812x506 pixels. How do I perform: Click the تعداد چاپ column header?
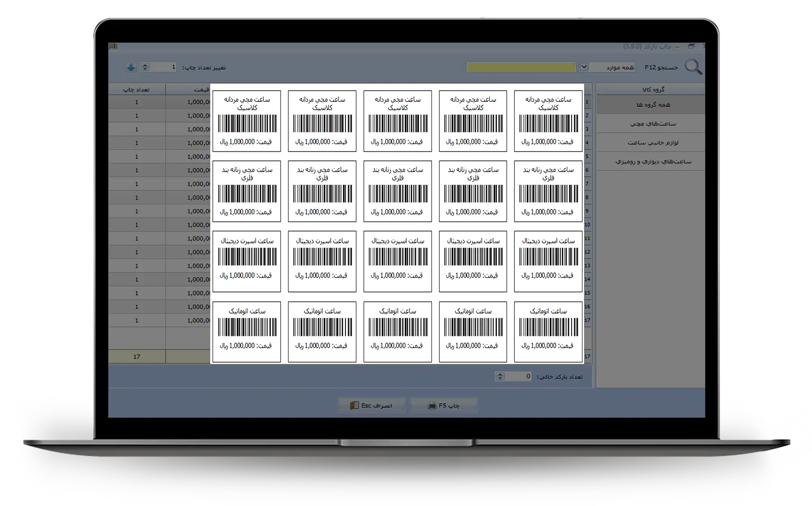(137, 89)
